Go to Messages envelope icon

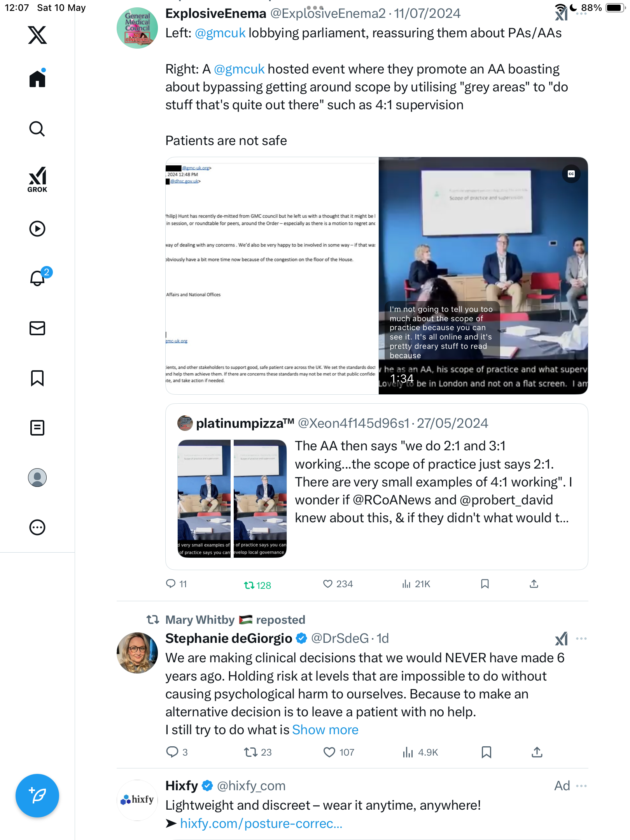(x=37, y=328)
